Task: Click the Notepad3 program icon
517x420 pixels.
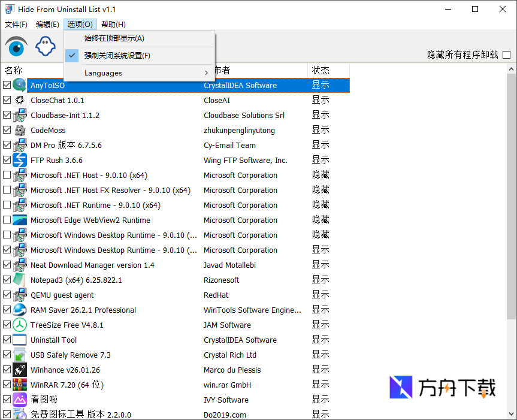Action: [x=20, y=280]
